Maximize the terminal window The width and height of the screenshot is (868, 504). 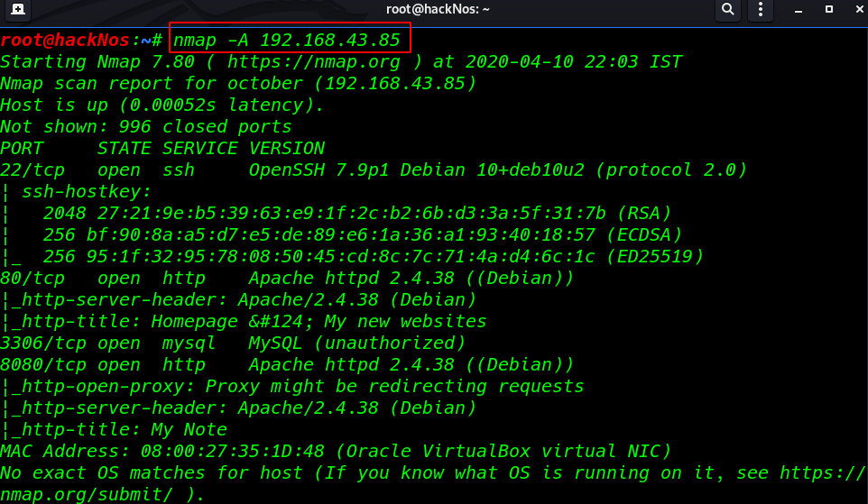[828, 9]
